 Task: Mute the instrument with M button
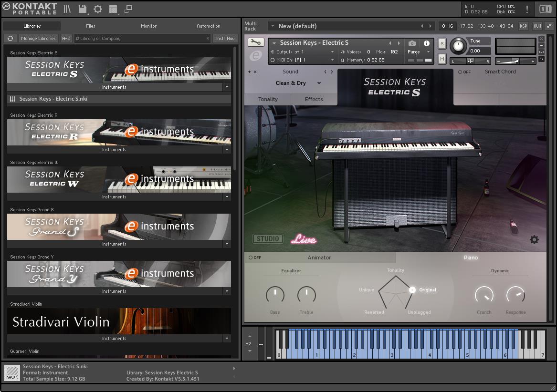tap(442, 59)
